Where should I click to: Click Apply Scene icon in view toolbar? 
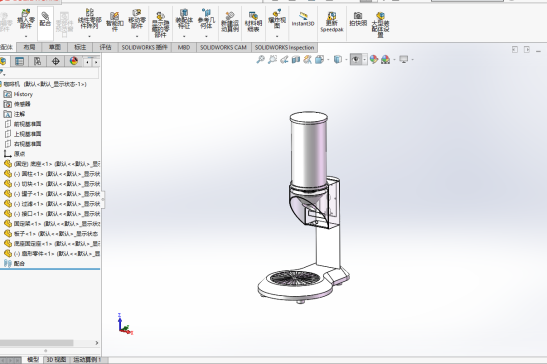coord(385,60)
